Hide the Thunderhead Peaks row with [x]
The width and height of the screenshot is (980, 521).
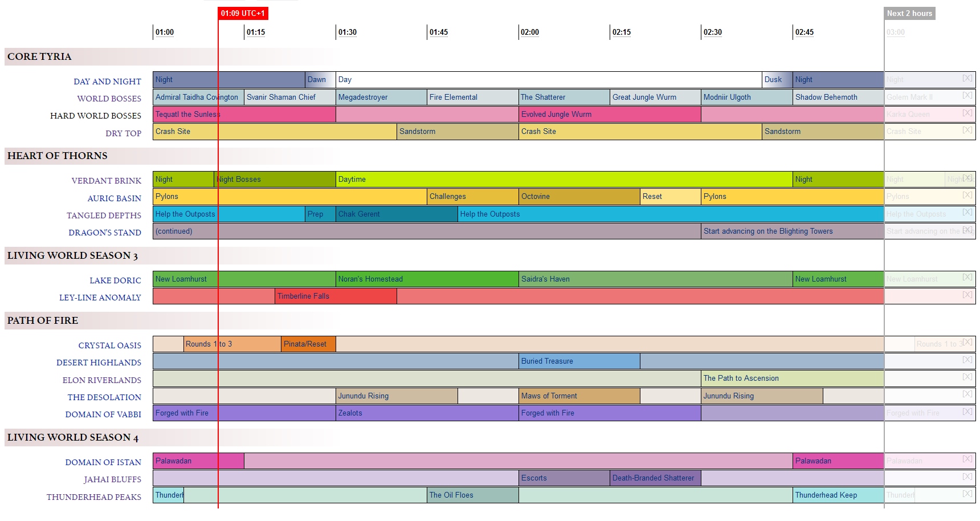pyautogui.click(x=967, y=494)
